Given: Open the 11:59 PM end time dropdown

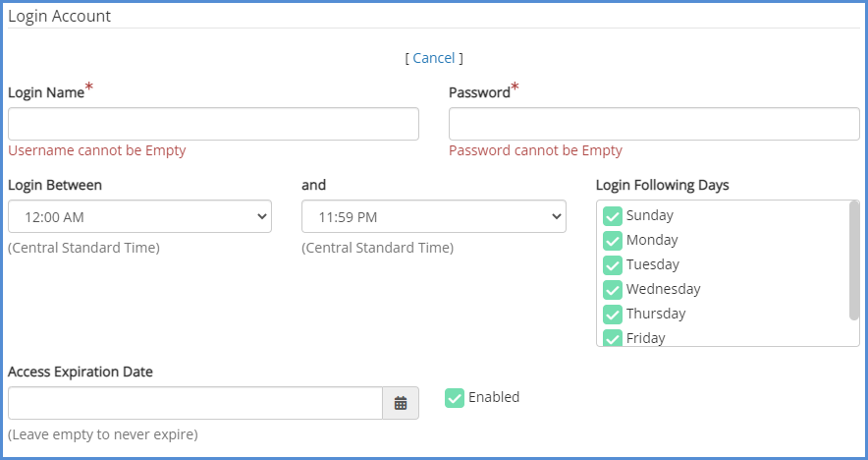Looking at the screenshot, I should 433,216.
